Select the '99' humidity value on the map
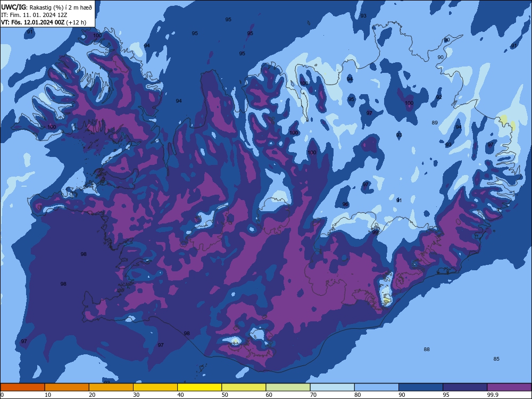Viewport: 532px width, 399px height. tap(375, 232)
